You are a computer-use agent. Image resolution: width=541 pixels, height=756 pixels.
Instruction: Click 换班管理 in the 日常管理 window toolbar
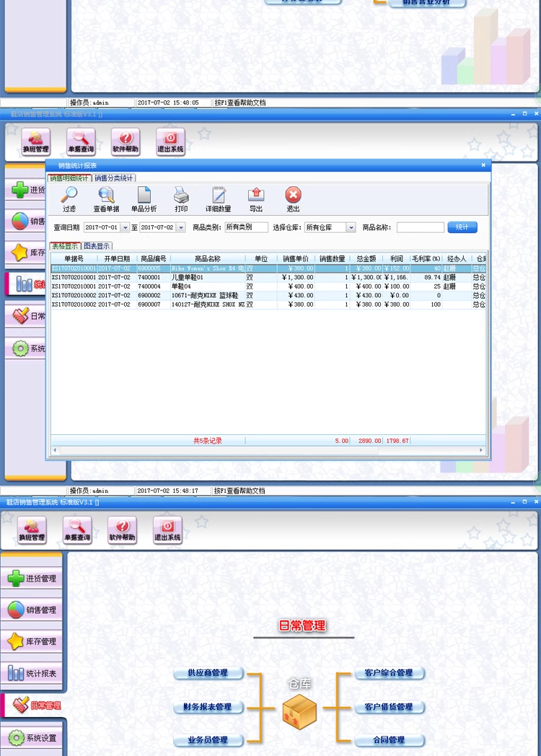(32, 530)
